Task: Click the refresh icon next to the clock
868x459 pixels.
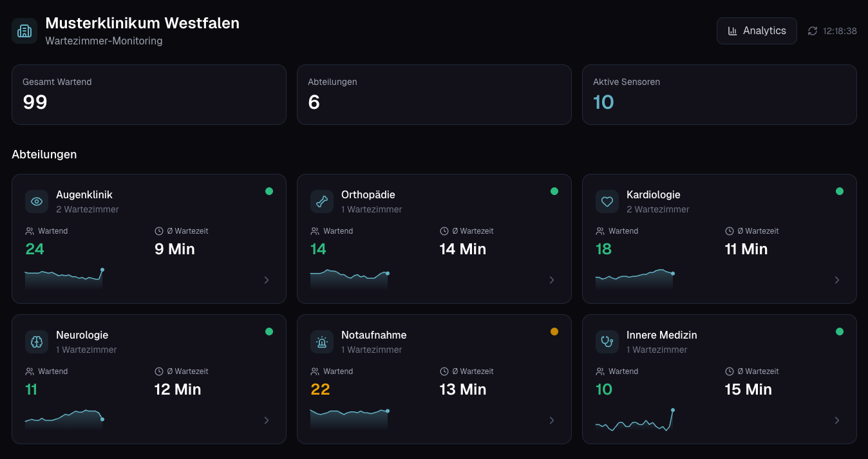Action: tap(813, 30)
